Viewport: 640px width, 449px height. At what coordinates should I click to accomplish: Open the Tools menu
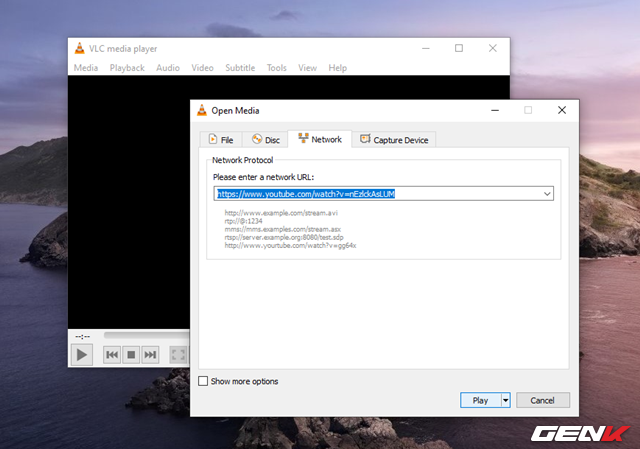(x=276, y=68)
